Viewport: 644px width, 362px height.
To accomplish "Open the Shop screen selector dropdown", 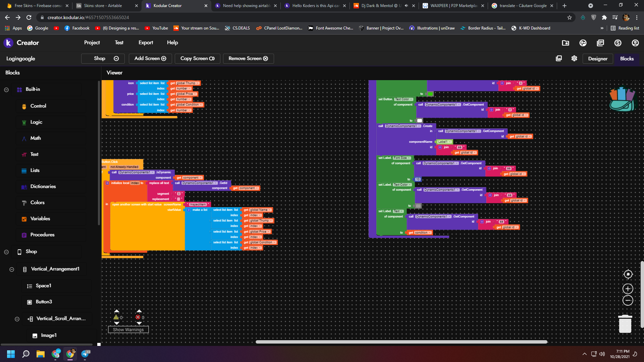I will coord(103,58).
